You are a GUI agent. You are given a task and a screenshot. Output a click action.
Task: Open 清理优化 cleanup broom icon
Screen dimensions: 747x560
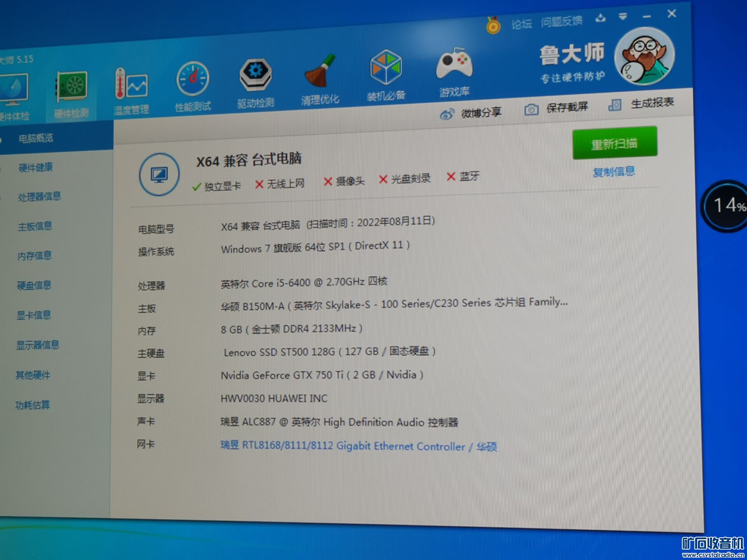[319, 71]
